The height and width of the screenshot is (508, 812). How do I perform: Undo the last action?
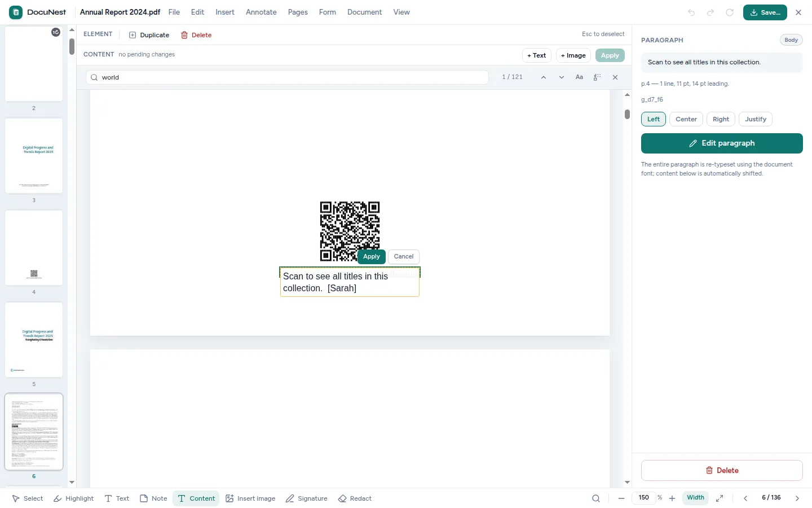691,12
